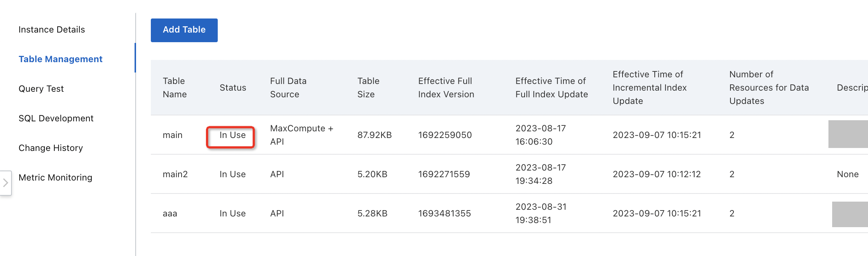Click In Use status for aaa

(x=233, y=213)
